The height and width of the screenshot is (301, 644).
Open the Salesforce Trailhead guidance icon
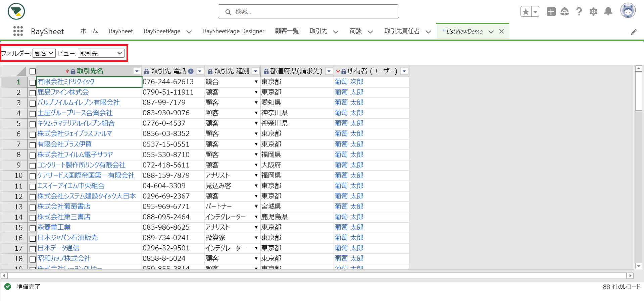565,12
